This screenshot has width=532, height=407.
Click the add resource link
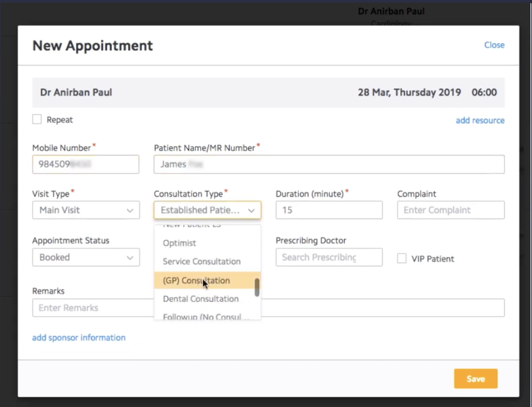click(x=480, y=120)
